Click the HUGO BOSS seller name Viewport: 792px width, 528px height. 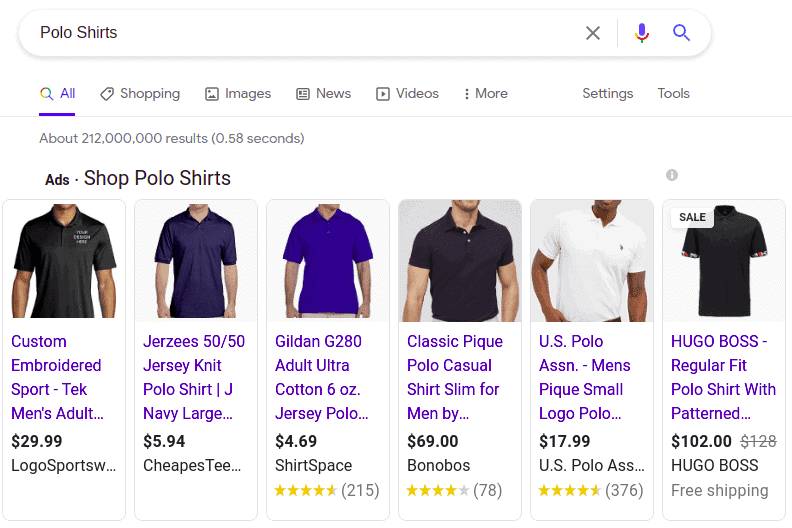[x=714, y=465]
